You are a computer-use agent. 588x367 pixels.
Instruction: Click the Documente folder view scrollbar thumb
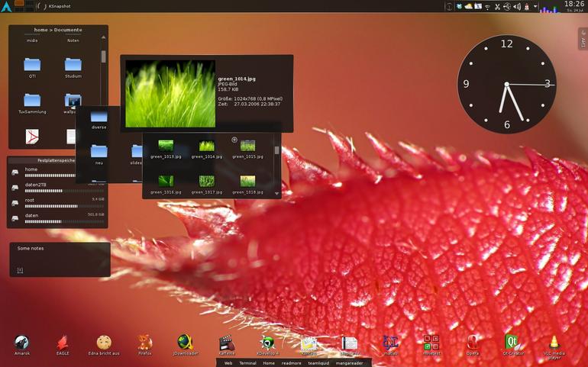click(x=103, y=56)
